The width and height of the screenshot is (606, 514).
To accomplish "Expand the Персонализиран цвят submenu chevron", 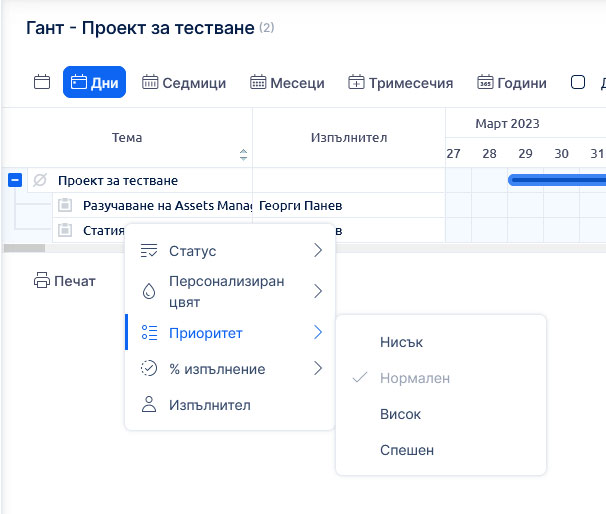I will coord(318,291).
